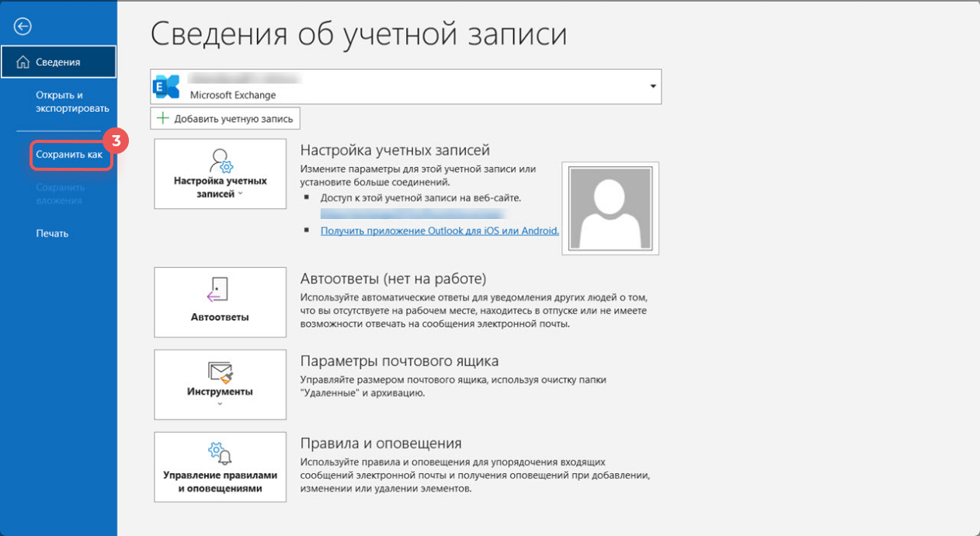Click the home icon beside Сведения
Viewport: 980px width, 536px height.
23,62
